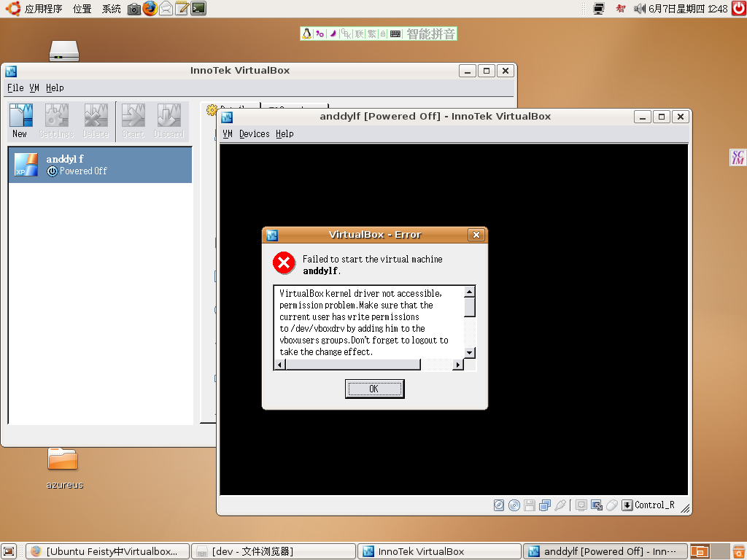Click the penguin icon on the input method bar
Image resolution: width=747 pixels, height=560 pixels.
coord(307,34)
